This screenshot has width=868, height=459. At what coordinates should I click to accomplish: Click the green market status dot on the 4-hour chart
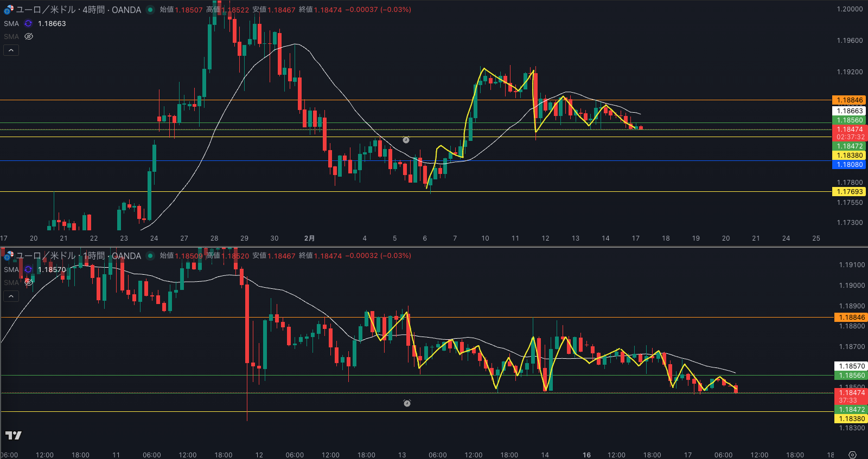(x=150, y=10)
